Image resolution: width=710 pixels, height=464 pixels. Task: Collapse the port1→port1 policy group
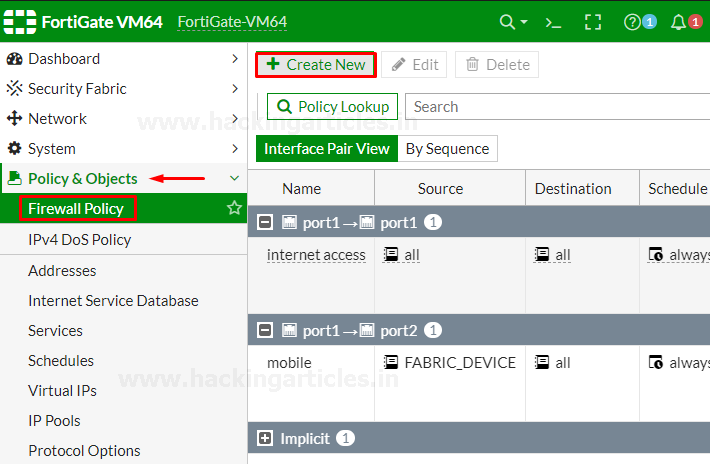[265, 222]
